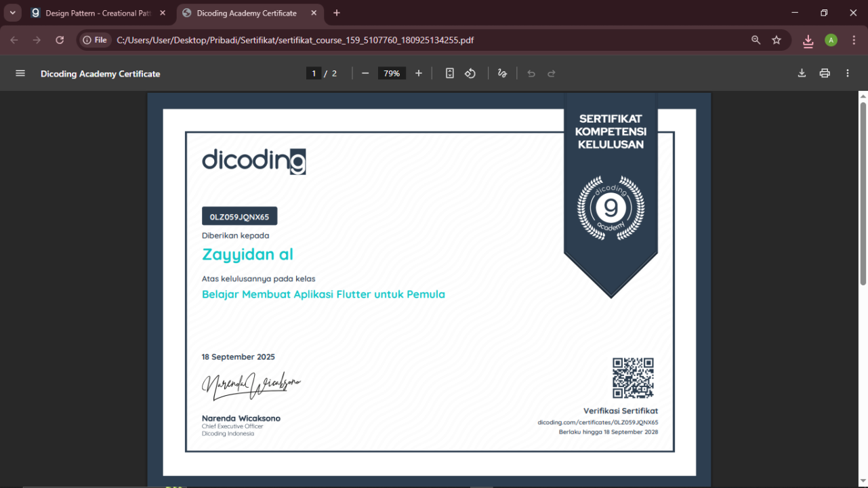Switch to the Design Pattern tab
The image size is (868, 488).
(x=95, y=13)
